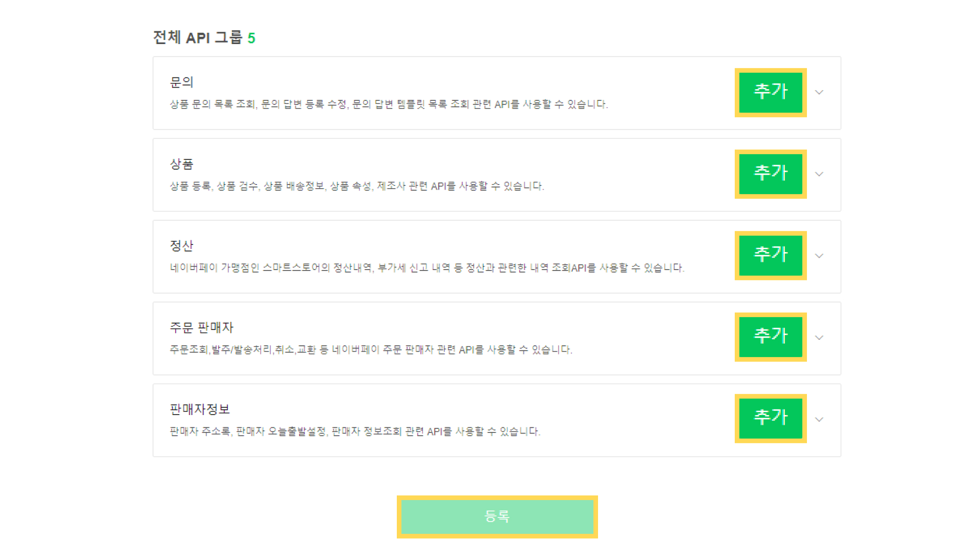
Task: Click the 등록 submit button
Action: (x=497, y=516)
